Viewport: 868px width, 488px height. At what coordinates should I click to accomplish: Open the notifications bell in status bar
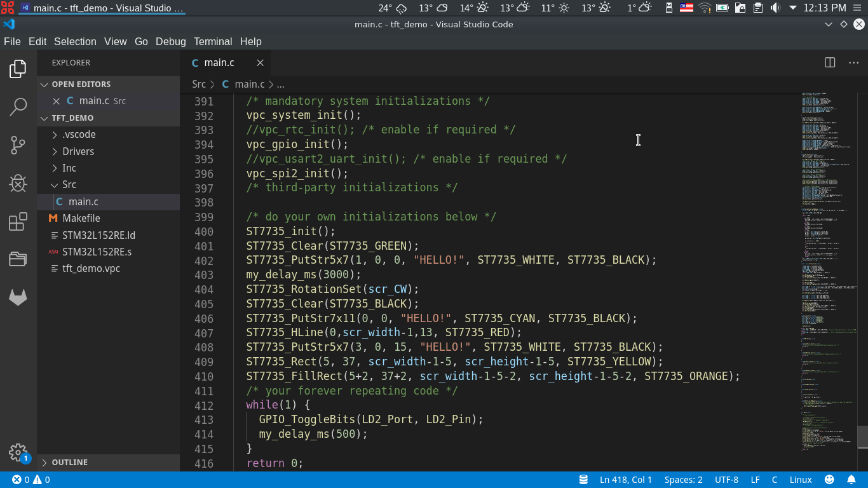pyautogui.click(x=851, y=480)
